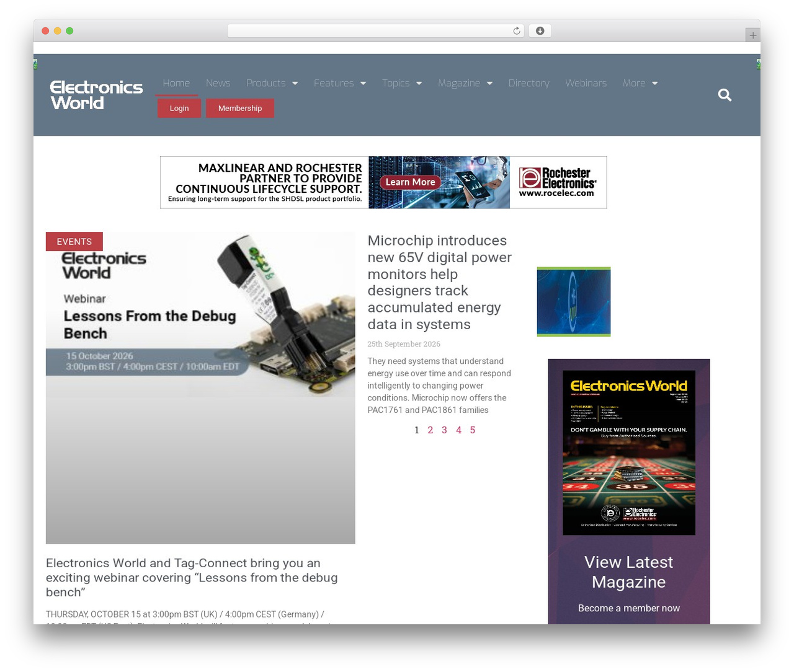Open the Lessons From the Debug Bench webinar image
Screen dimensions: 794x672
point(200,388)
